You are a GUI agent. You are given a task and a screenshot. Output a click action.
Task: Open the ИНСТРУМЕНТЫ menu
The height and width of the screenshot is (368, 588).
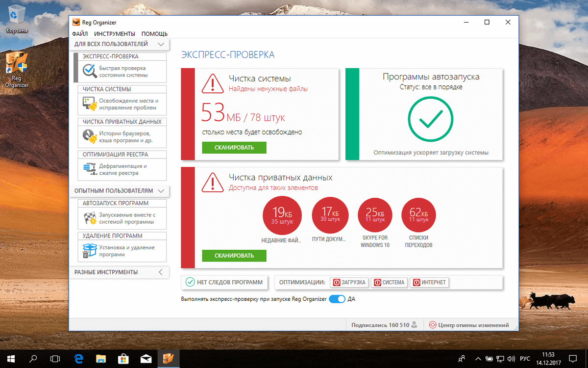pos(115,34)
